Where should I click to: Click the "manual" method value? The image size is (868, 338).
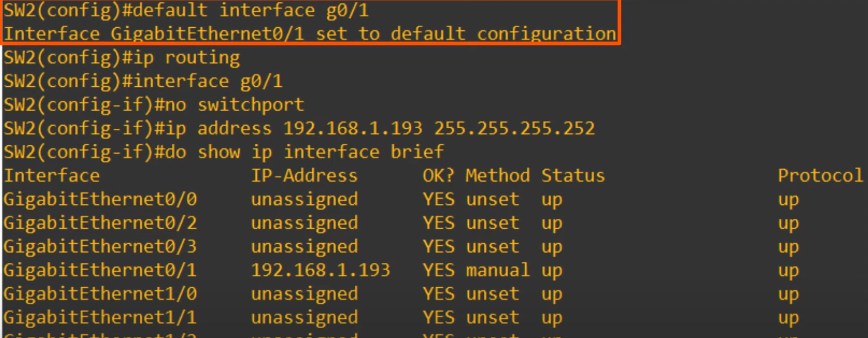(x=497, y=271)
